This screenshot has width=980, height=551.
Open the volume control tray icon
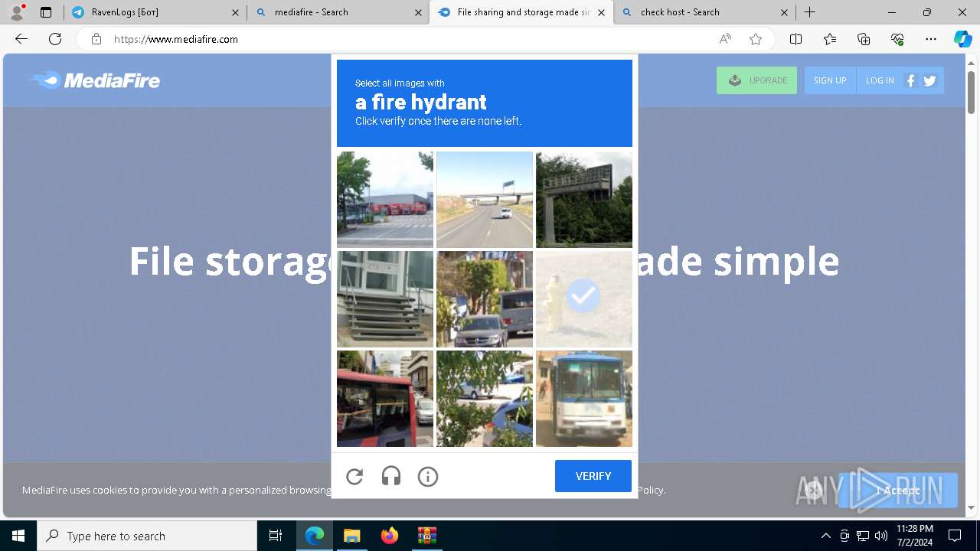[881, 536]
